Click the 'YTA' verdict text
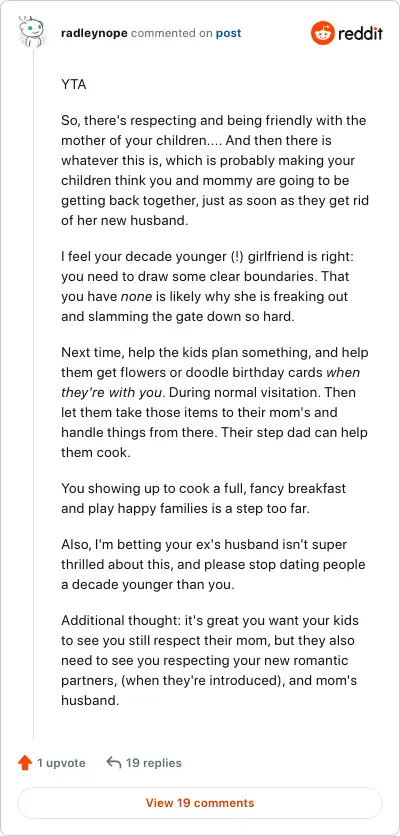 coord(74,85)
